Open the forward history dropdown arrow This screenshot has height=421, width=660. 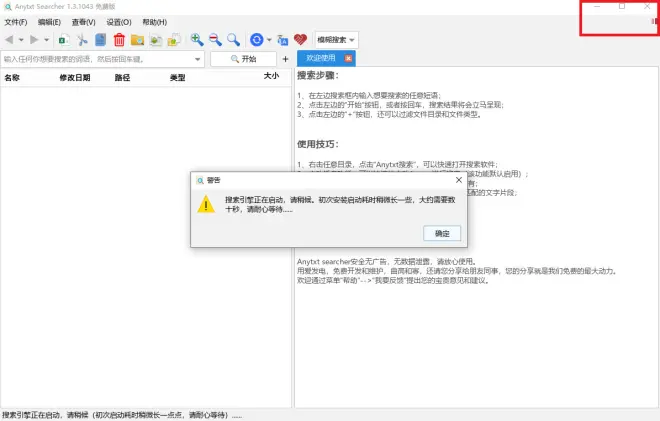tap(46, 40)
